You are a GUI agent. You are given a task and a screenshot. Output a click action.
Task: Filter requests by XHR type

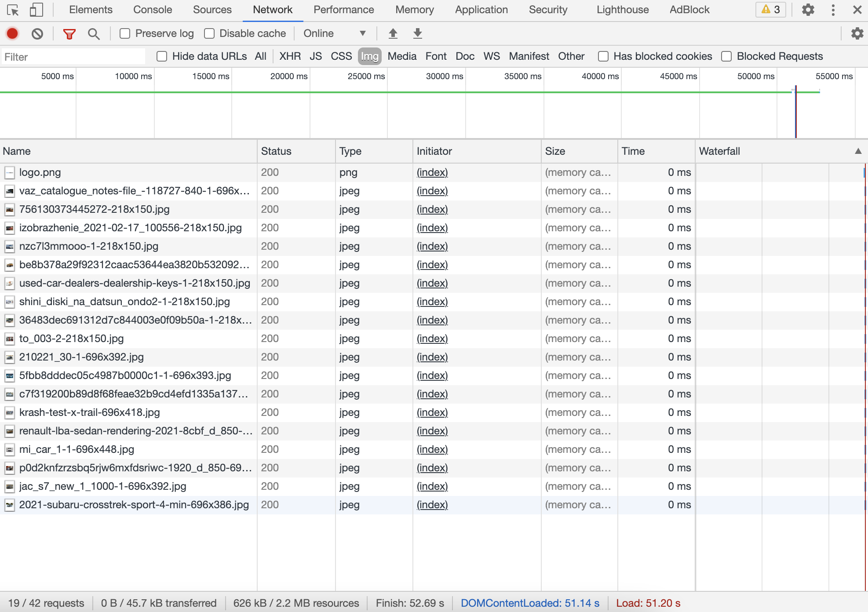pyautogui.click(x=290, y=56)
